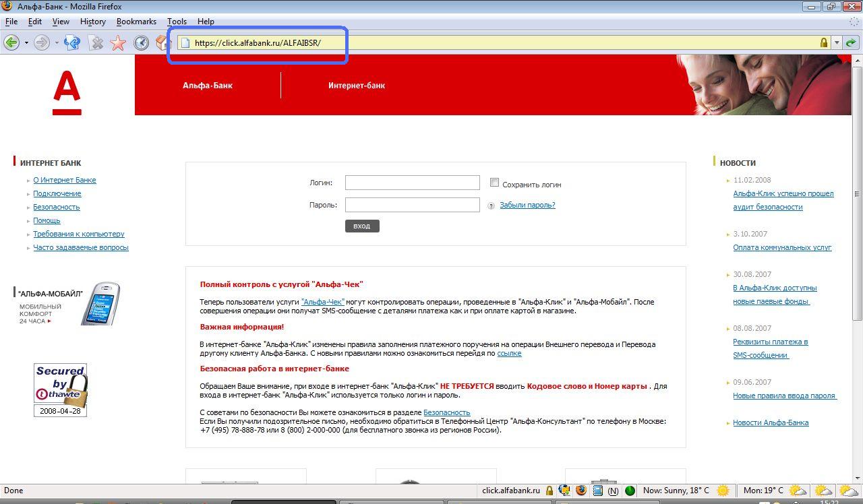Open the Безопасность sidebar link
Screen dimensions: 863x504
coord(57,207)
